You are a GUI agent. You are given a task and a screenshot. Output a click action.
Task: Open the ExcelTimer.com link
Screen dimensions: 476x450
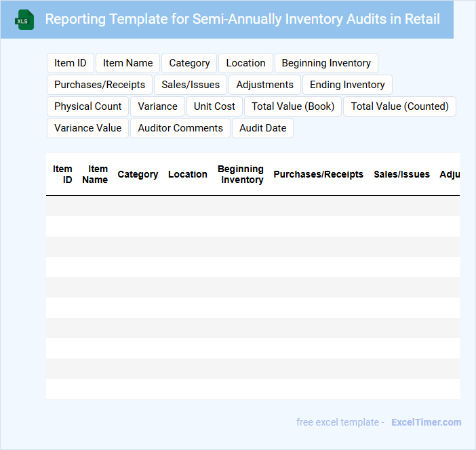pyautogui.click(x=426, y=422)
